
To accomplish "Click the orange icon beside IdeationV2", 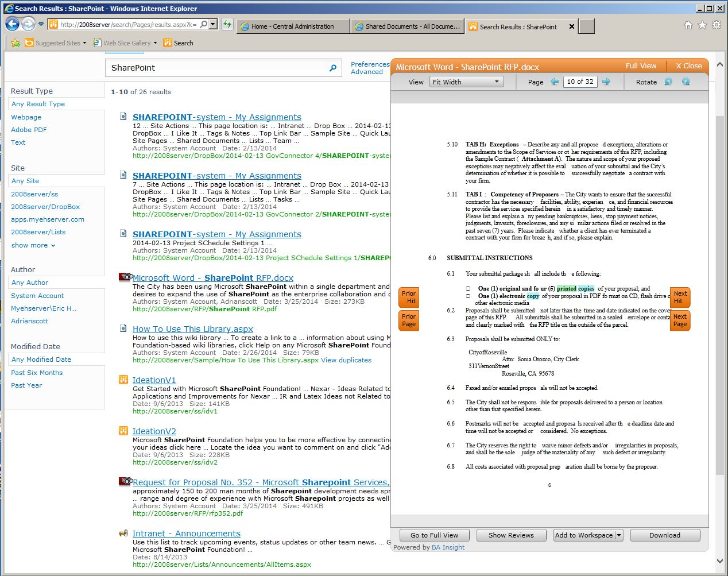I will point(123,431).
